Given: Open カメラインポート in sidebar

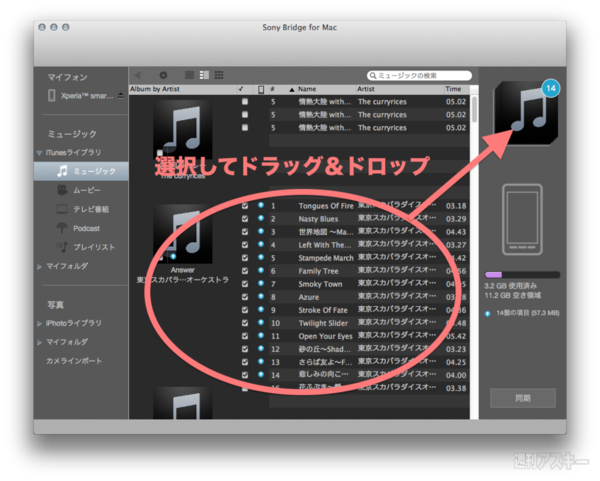Looking at the screenshot, I should pos(74,361).
